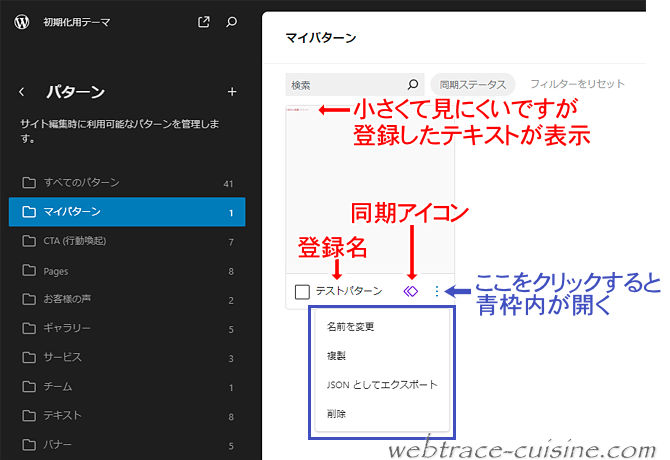Open the テストパターン preview thumbnail
The image size is (670, 460).
pos(370,189)
